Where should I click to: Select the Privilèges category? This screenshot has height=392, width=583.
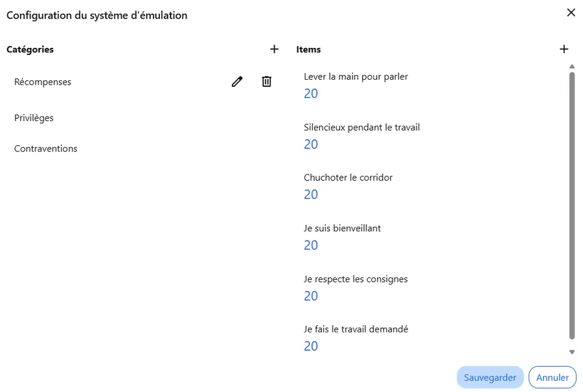point(34,118)
